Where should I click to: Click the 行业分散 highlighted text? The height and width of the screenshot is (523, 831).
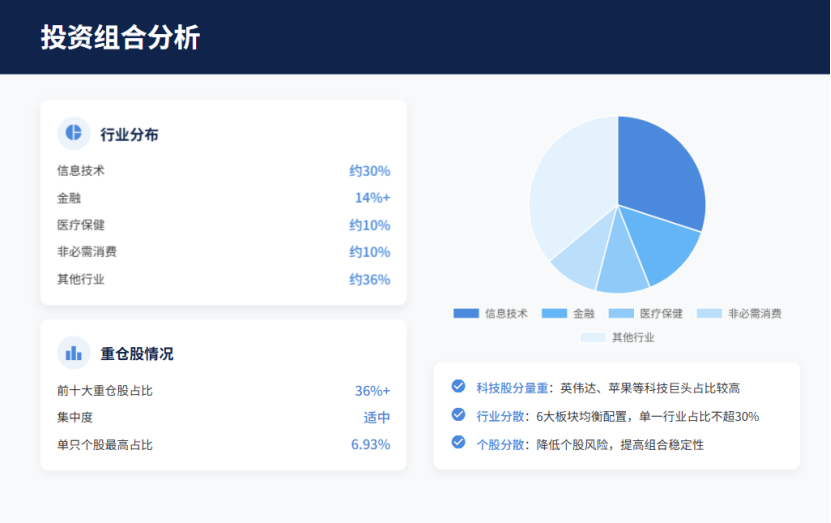pyautogui.click(x=500, y=416)
